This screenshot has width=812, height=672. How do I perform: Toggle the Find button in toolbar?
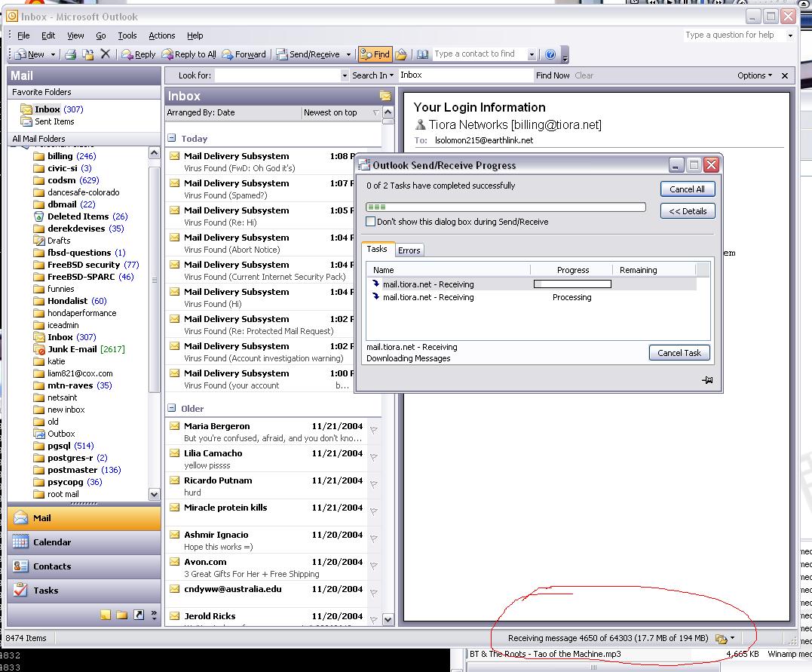point(375,54)
